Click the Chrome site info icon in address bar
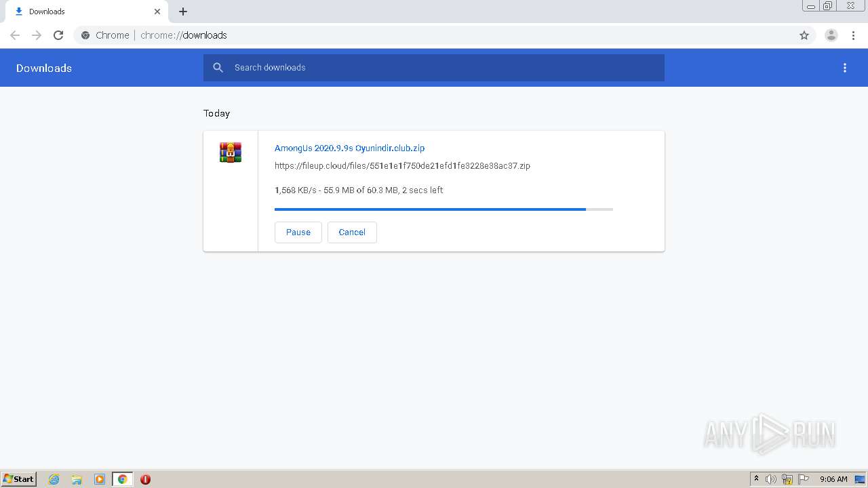Image resolution: width=868 pixels, height=488 pixels. pyautogui.click(x=85, y=35)
